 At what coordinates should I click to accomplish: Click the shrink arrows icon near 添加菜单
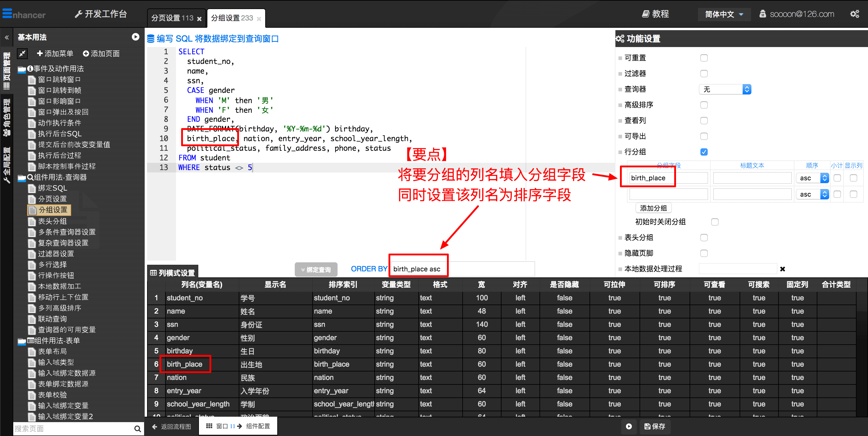point(22,54)
